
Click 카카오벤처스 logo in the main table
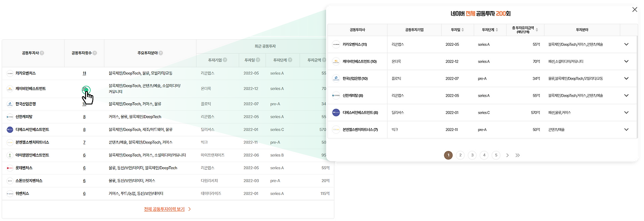point(10,73)
